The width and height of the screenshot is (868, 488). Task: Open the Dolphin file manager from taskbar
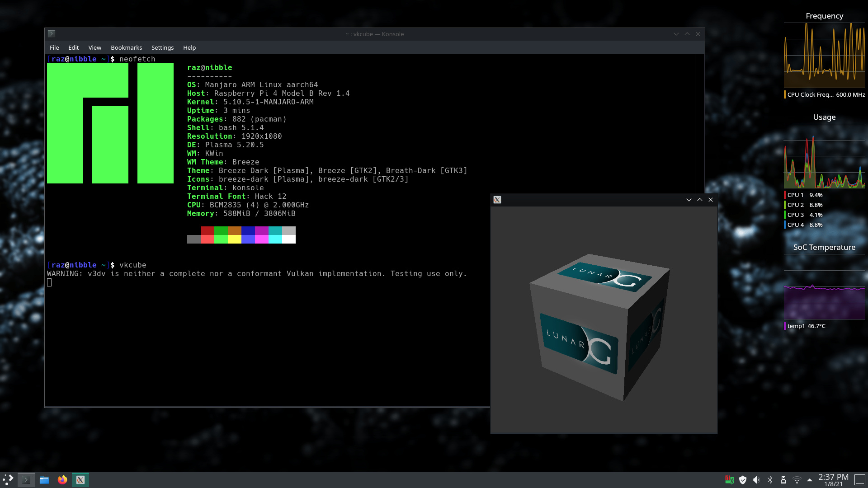tap(44, 480)
